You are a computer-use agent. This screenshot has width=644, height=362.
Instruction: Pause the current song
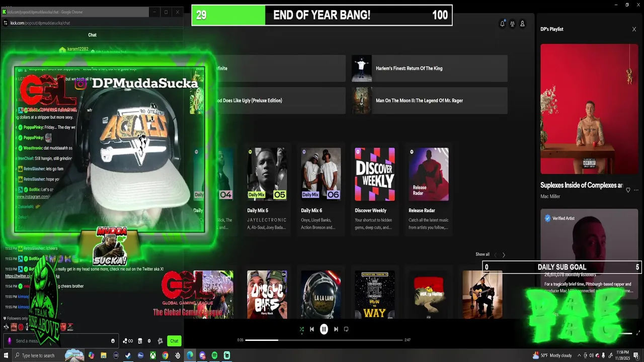324,329
